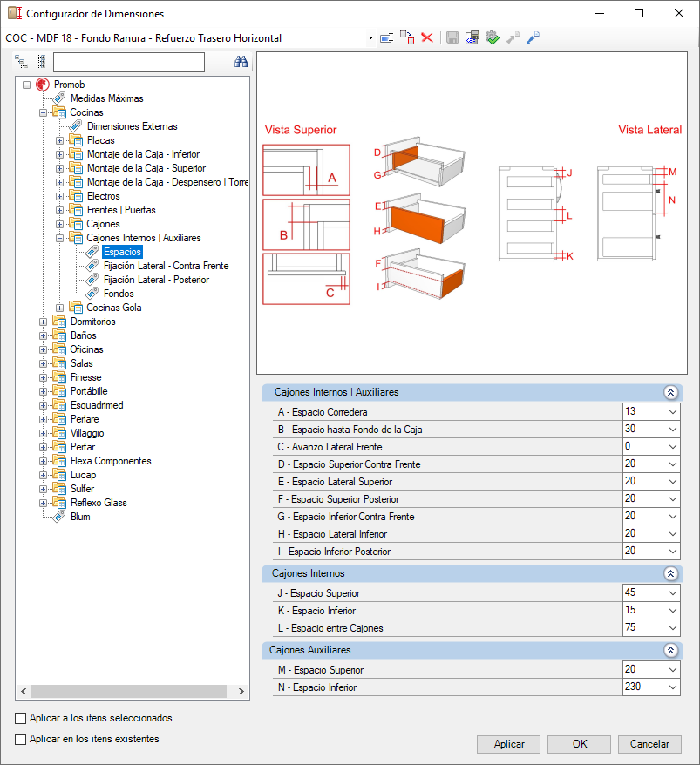
Task: Click the tree search input field
Action: coord(129,62)
